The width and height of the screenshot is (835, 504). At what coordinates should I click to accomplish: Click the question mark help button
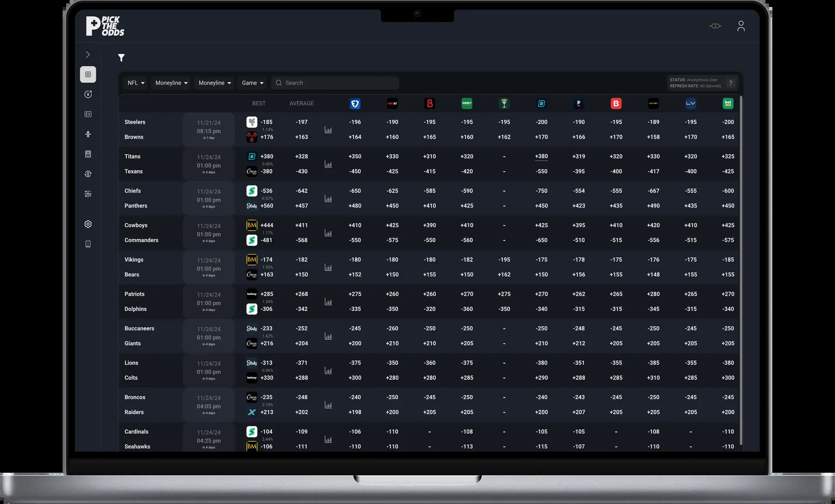click(731, 83)
